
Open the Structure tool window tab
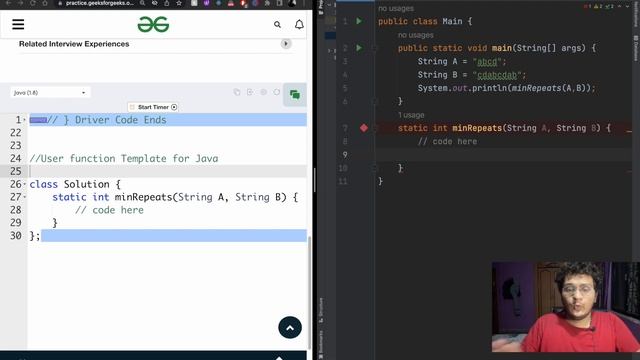click(321, 309)
